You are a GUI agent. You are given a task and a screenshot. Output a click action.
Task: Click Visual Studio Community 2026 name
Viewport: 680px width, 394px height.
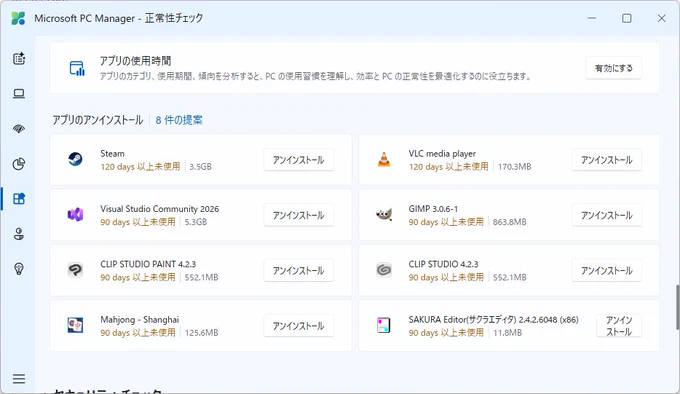160,208
